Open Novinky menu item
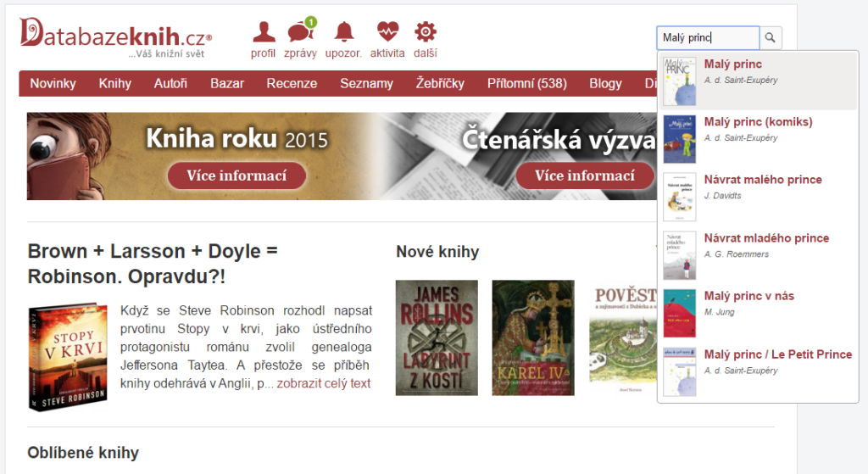Screen dimensions: 868x474 tap(53, 84)
